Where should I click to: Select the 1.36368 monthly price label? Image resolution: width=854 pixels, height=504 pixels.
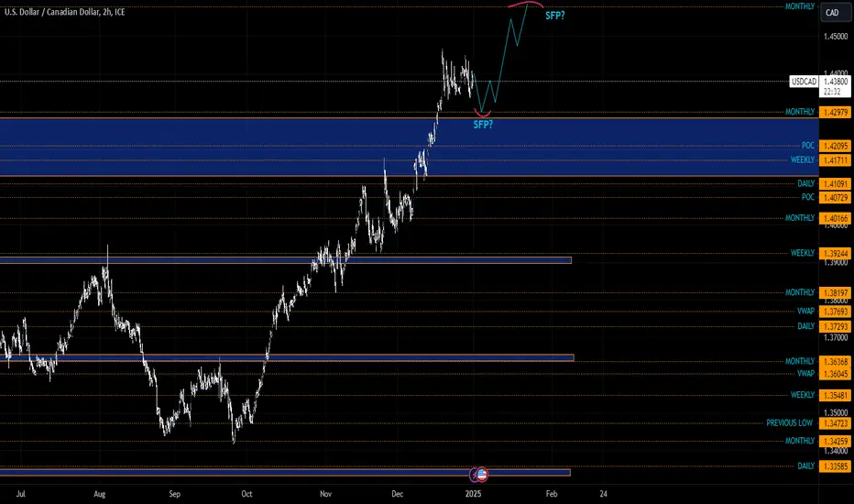tap(836, 362)
